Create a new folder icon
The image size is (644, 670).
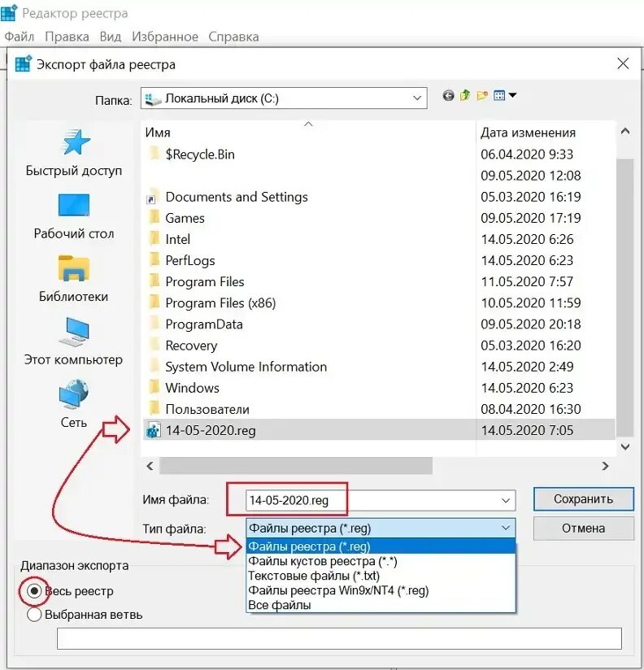tap(482, 95)
